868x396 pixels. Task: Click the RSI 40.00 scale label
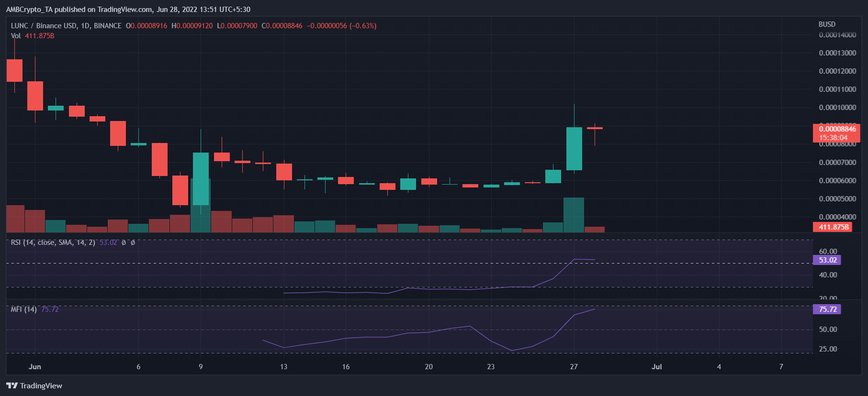828,275
